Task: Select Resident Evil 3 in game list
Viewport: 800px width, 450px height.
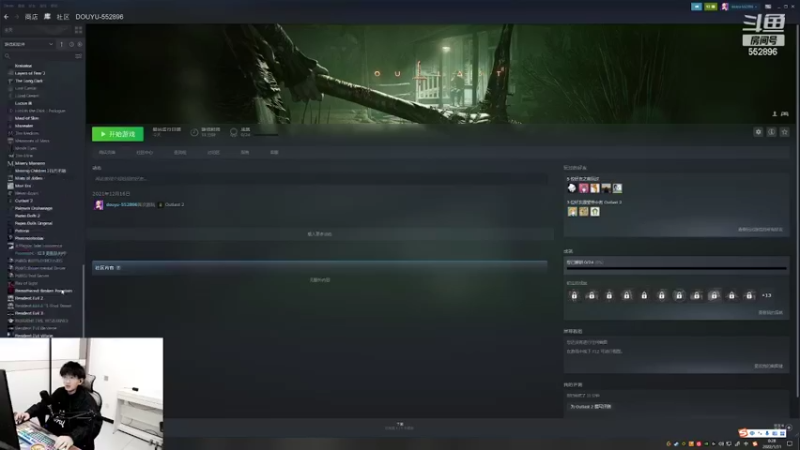Action: tap(29, 313)
